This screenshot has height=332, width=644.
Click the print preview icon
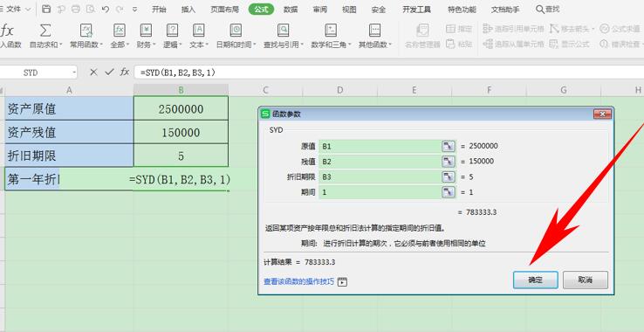[91, 9]
